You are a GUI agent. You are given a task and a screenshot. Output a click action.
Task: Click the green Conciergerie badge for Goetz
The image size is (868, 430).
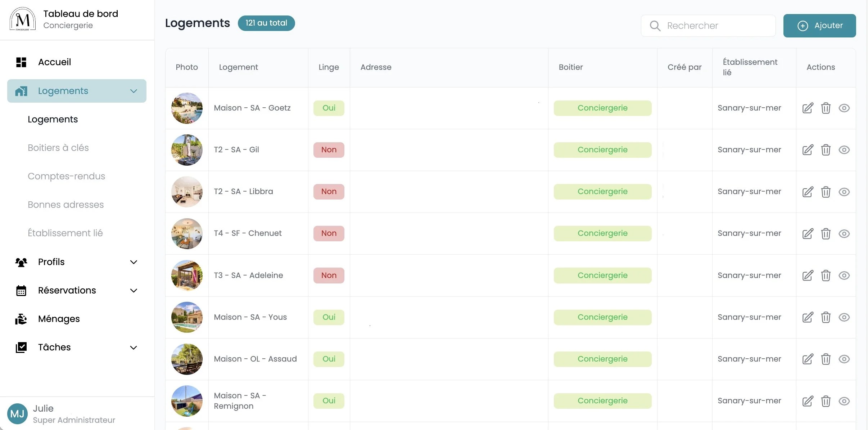(602, 108)
